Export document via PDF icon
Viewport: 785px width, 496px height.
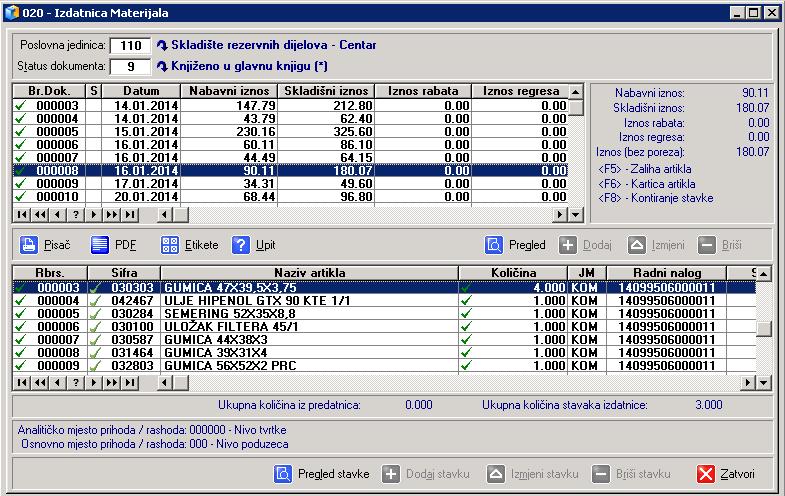[x=100, y=245]
